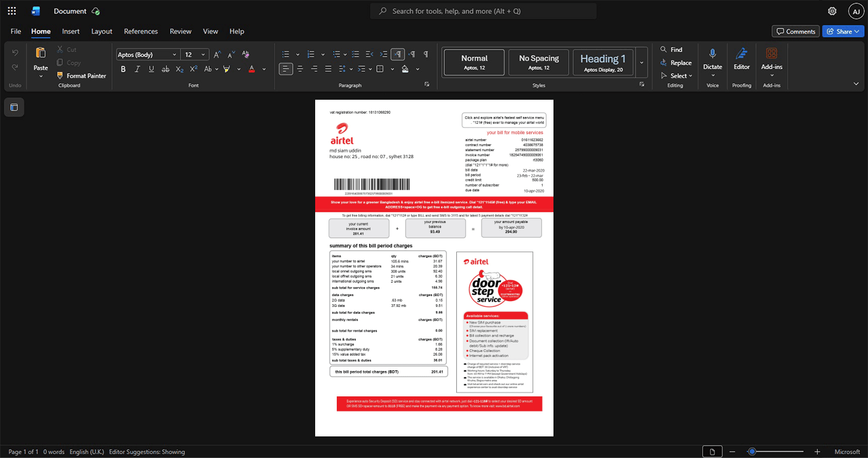The image size is (868, 458).
Task: Show paragraph marks with pilcrow icon
Action: click(x=426, y=55)
